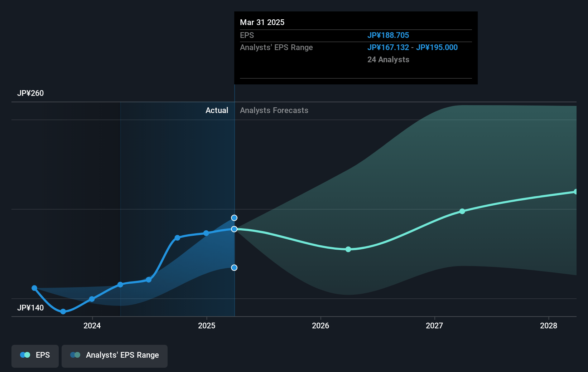
Task: Click the 2028 x-axis label
Action: (x=549, y=325)
